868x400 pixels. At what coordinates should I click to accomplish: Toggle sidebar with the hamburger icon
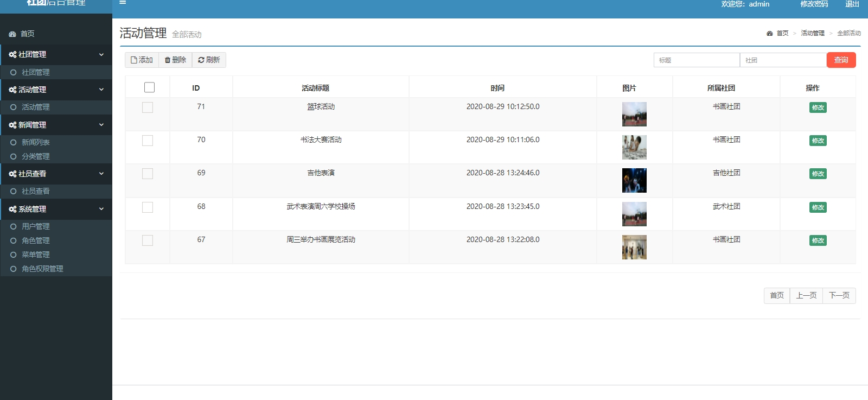tap(123, 2)
